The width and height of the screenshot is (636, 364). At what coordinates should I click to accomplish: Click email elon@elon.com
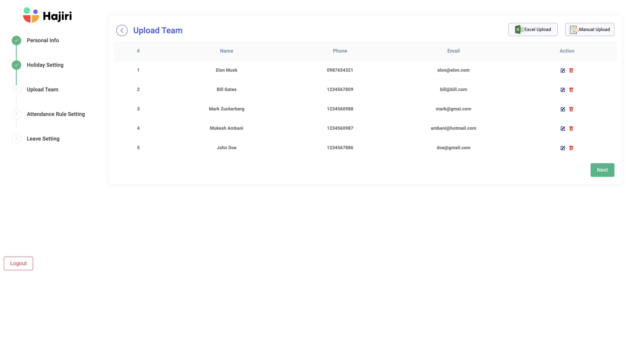click(x=453, y=70)
